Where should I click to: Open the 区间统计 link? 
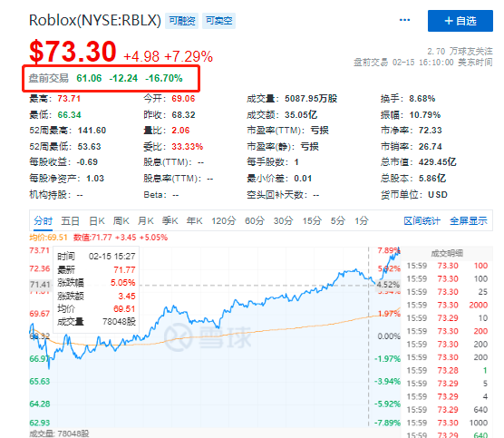click(x=422, y=221)
